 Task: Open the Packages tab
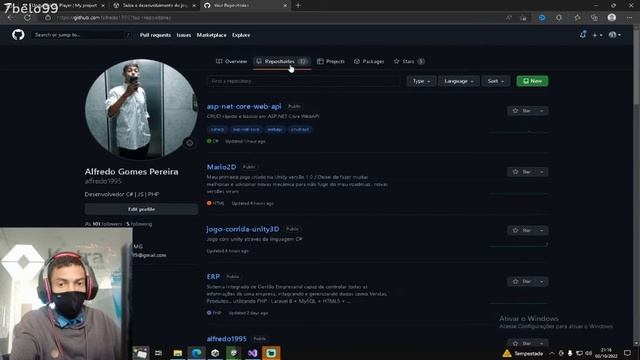click(x=369, y=61)
